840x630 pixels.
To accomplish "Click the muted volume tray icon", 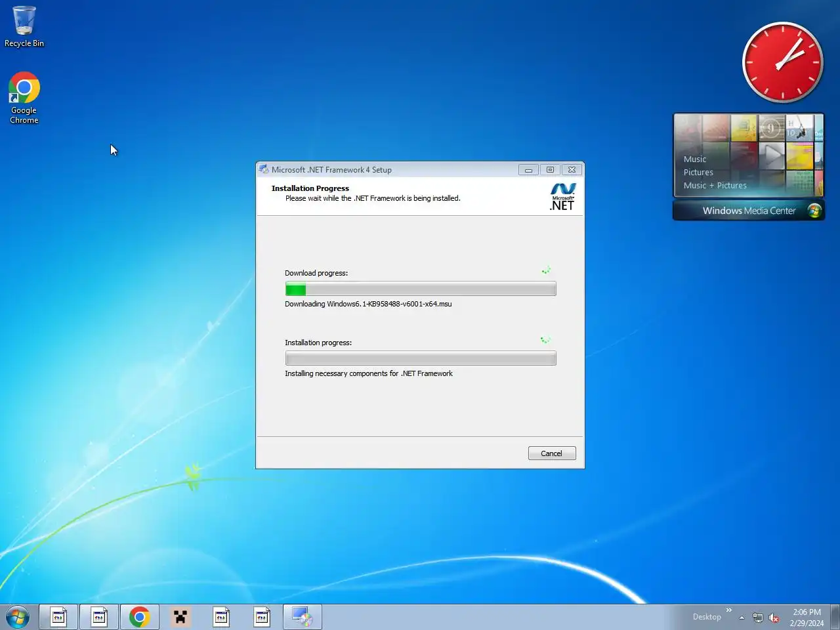I will pyautogui.click(x=774, y=618).
